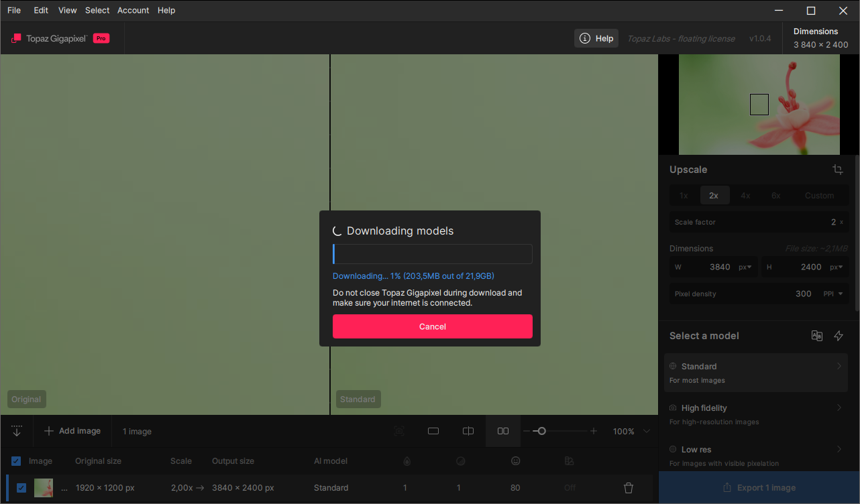Click the zoom slider handle
The image size is (860, 504).
click(x=541, y=431)
